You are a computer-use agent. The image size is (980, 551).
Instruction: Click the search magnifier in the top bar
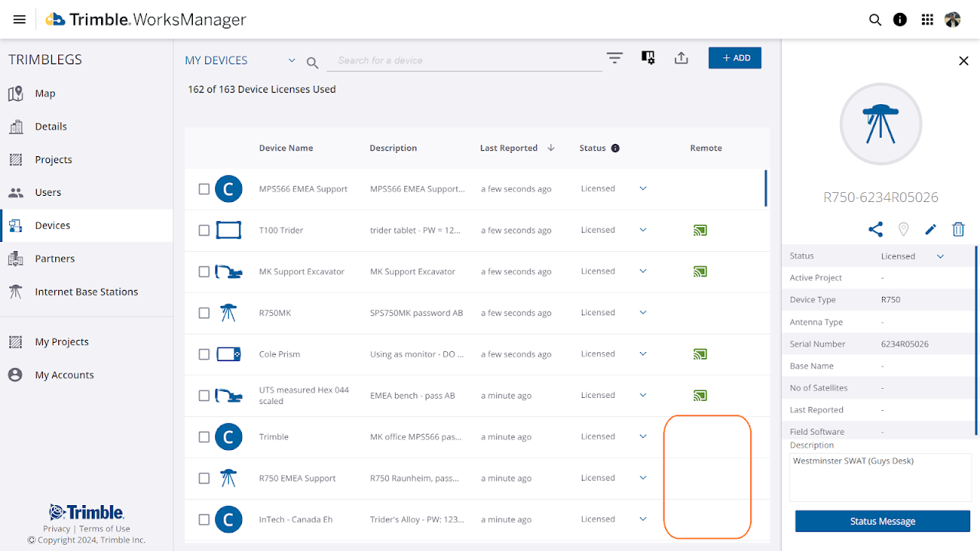875,20
